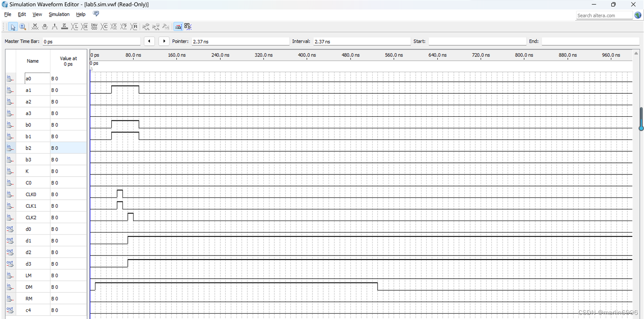644x319 pixels.
Task: Apply Arbitrary Value (?) tool
Action: coord(124,27)
